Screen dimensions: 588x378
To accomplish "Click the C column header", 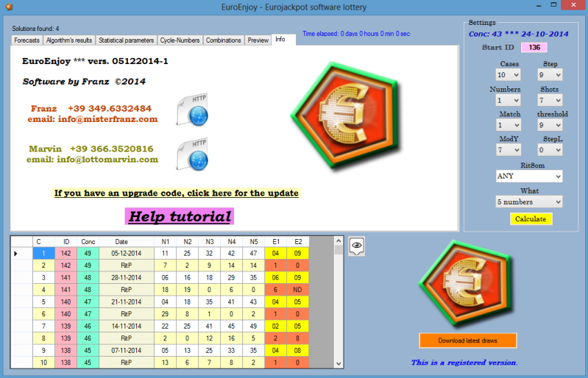I will pos(43,242).
